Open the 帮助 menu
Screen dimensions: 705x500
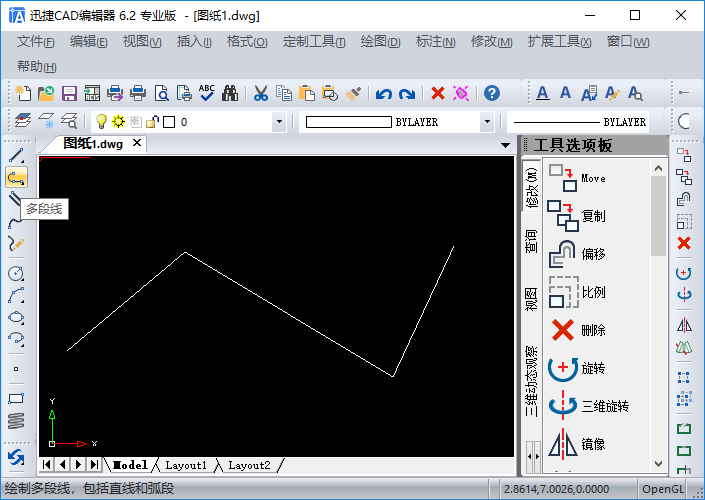pos(36,67)
